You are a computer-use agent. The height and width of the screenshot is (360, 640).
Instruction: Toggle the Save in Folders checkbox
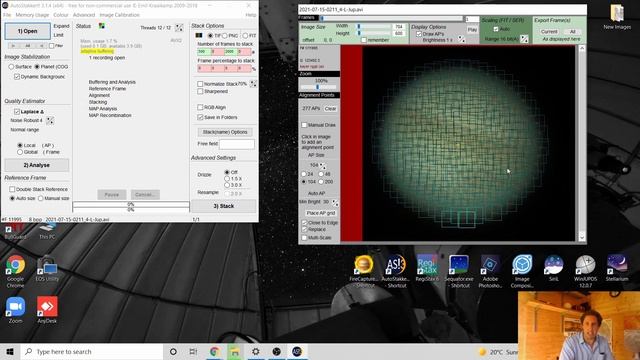point(200,117)
